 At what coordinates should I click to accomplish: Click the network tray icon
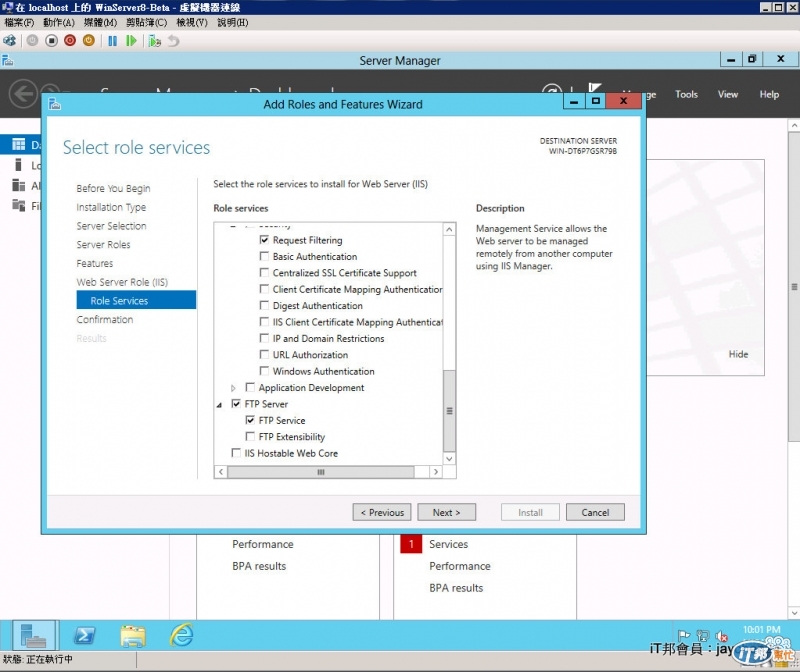[x=703, y=636]
